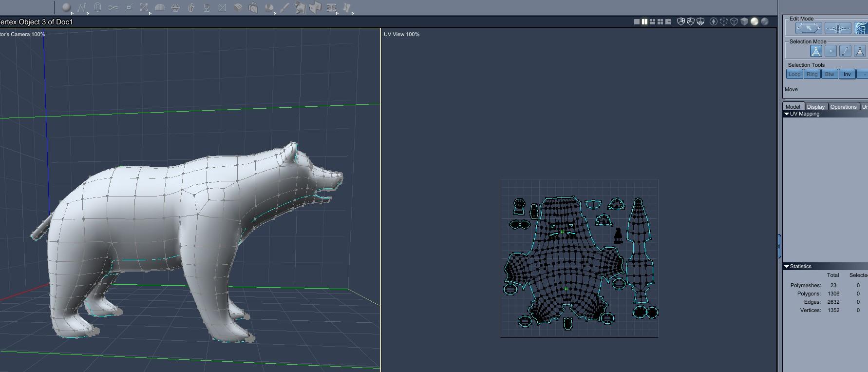
Task: Click the third working-box plane icon
Action: click(700, 21)
